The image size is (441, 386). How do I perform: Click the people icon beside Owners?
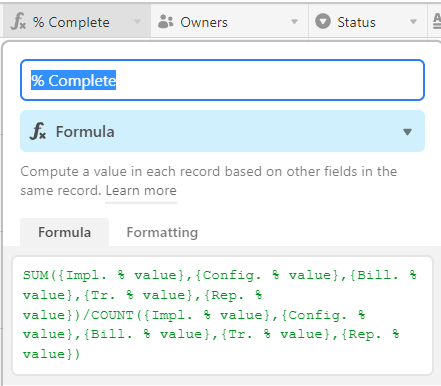click(x=165, y=21)
